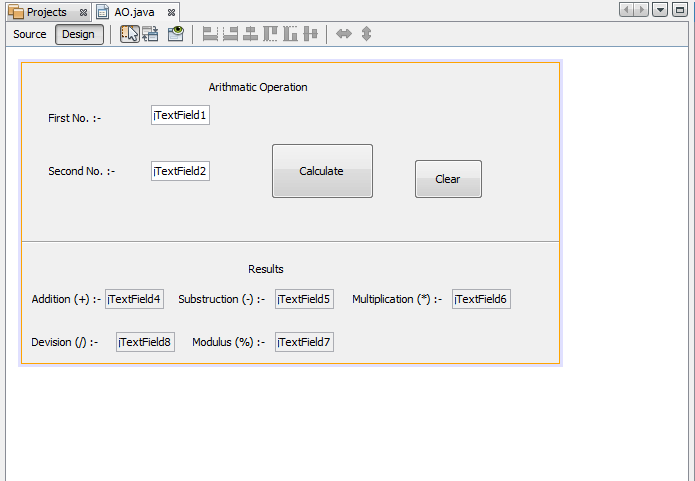Select the 'Substruction (-) :-' label
The height and width of the screenshot is (481, 695).
point(222,299)
